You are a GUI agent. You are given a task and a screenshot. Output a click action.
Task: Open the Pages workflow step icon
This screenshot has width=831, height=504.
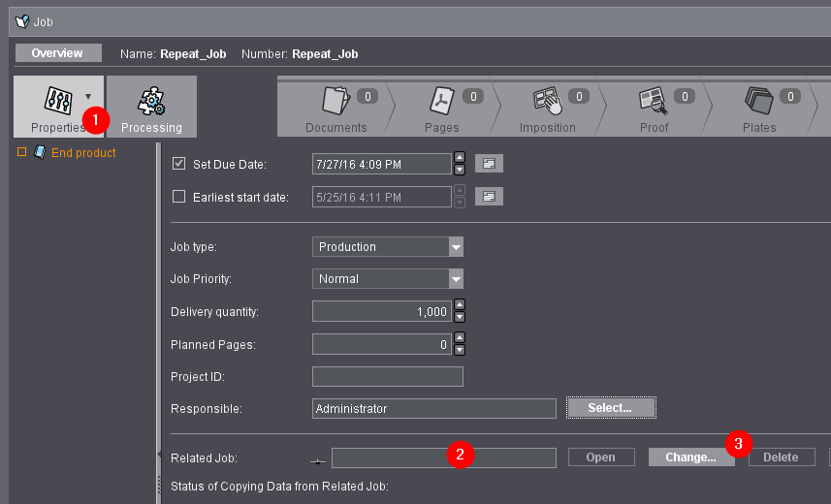[441, 101]
